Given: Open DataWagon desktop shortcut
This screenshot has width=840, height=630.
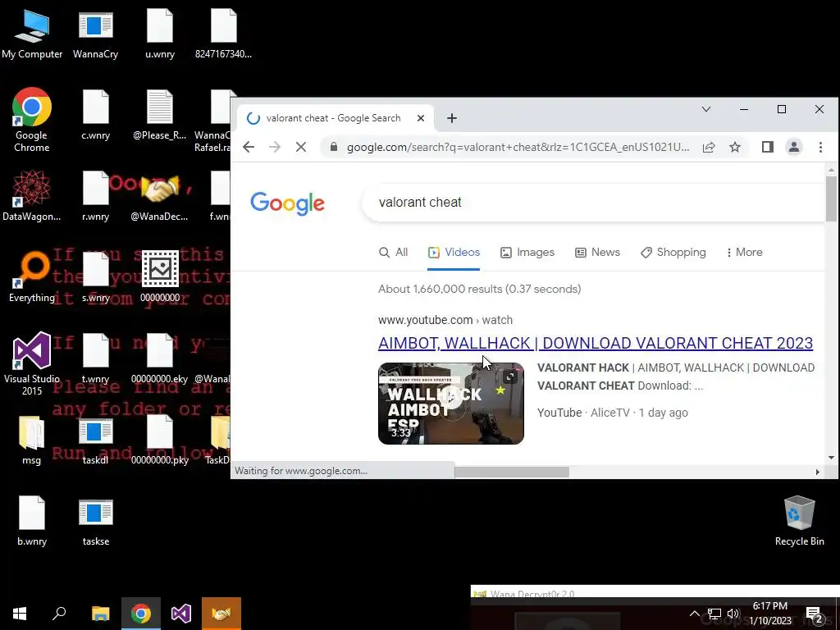Looking at the screenshot, I should 32,196.
